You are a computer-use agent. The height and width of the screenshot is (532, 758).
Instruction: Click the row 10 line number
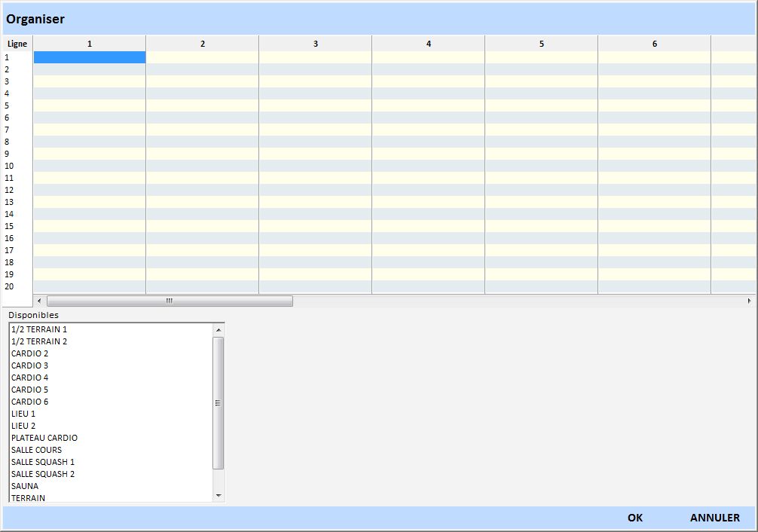click(x=9, y=166)
